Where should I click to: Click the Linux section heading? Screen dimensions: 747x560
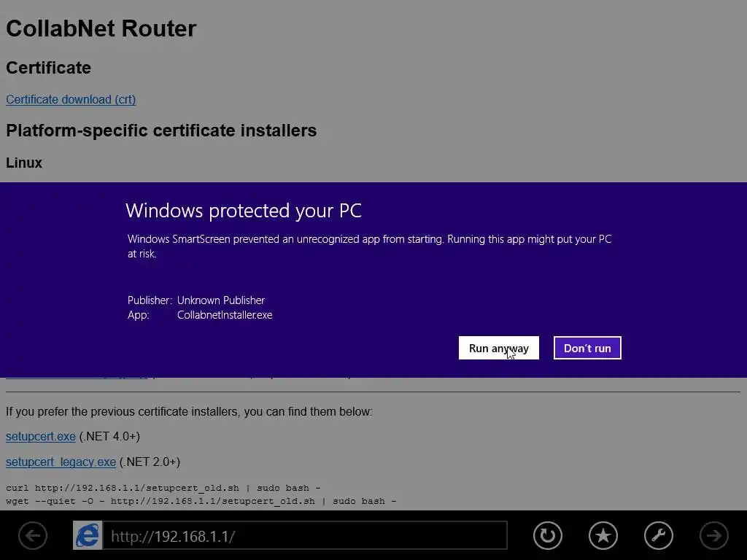(x=24, y=163)
